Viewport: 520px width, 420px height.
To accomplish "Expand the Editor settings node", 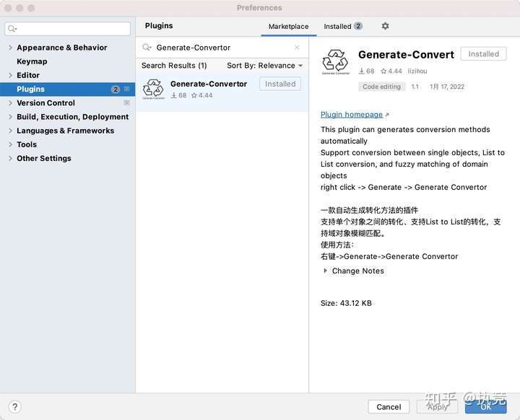I will click(10, 75).
